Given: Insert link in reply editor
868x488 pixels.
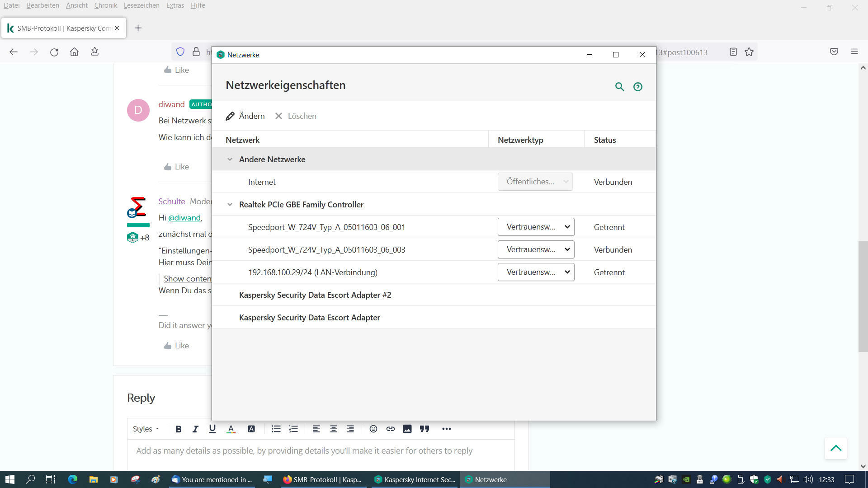Looking at the screenshot, I should 391,429.
